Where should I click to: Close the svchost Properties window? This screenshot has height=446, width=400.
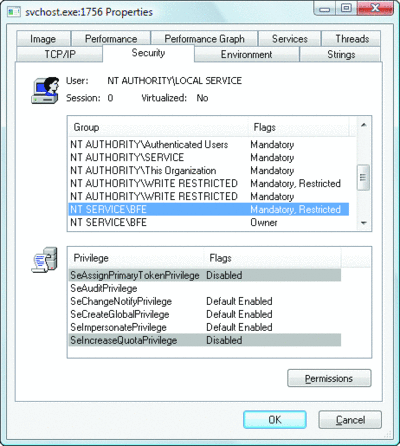tap(375, 8)
